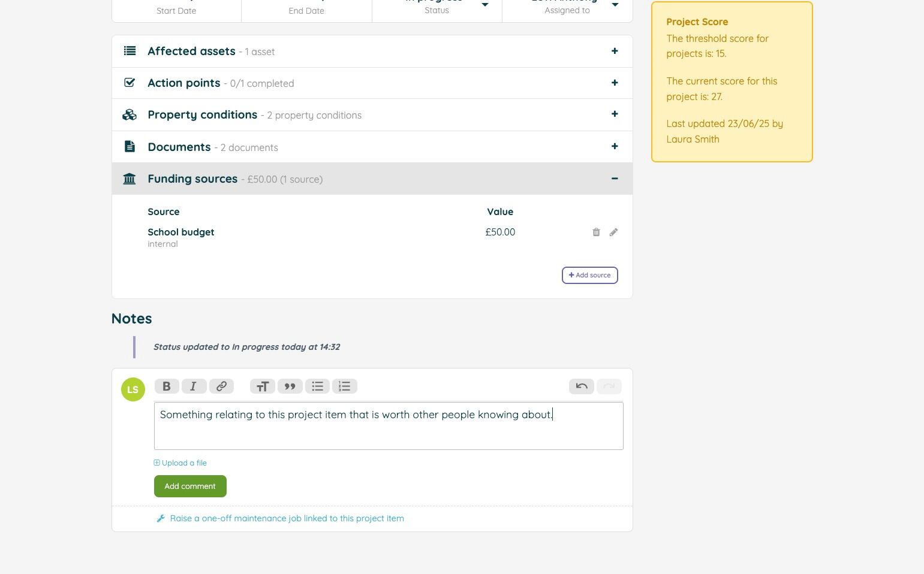Click the Action points checkmark icon
Viewport: 924px width, 574px height.
pyautogui.click(x=130, y=83)
